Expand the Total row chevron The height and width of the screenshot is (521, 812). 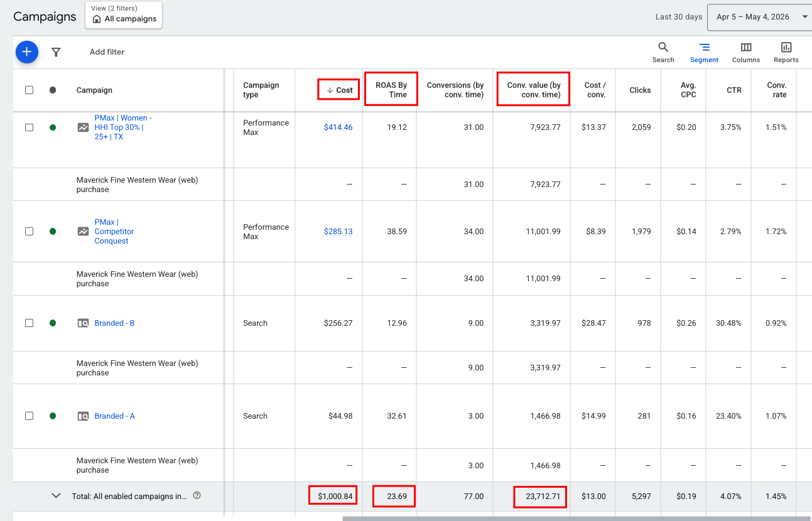(56, 496)
